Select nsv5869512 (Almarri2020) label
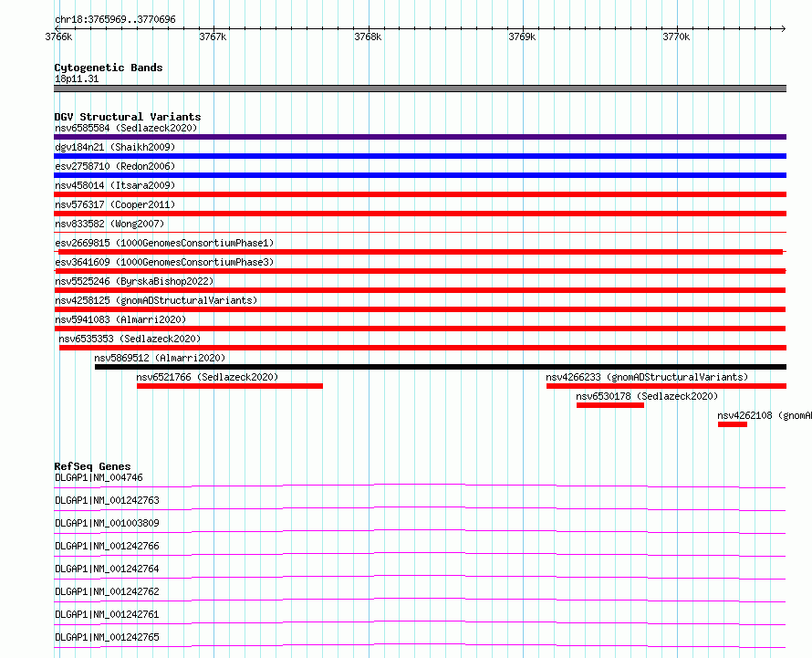 pyautogui.click(x=160, y=358)
